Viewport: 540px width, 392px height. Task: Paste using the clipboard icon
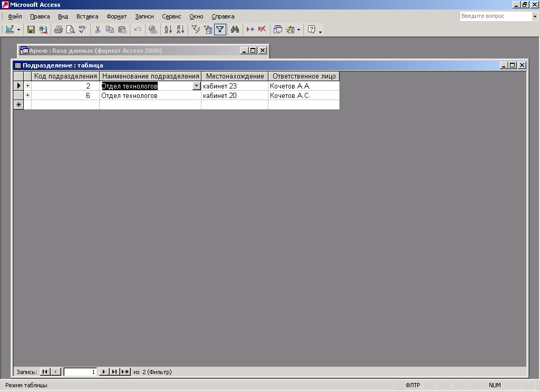pyautogui.click(x=122, y=30)
